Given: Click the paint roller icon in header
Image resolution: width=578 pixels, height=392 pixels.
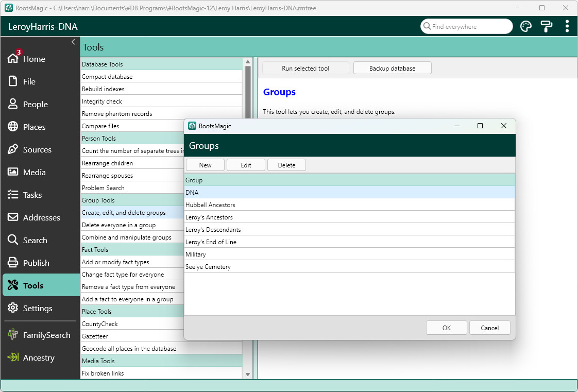Looking at the screenshot, I should pos(546,26).
